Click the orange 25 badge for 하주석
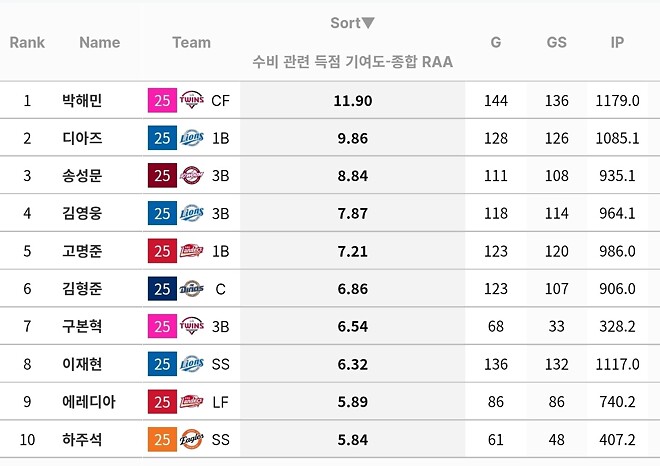The height and width of the screenshot is (466, 660). tap(161, 439)
